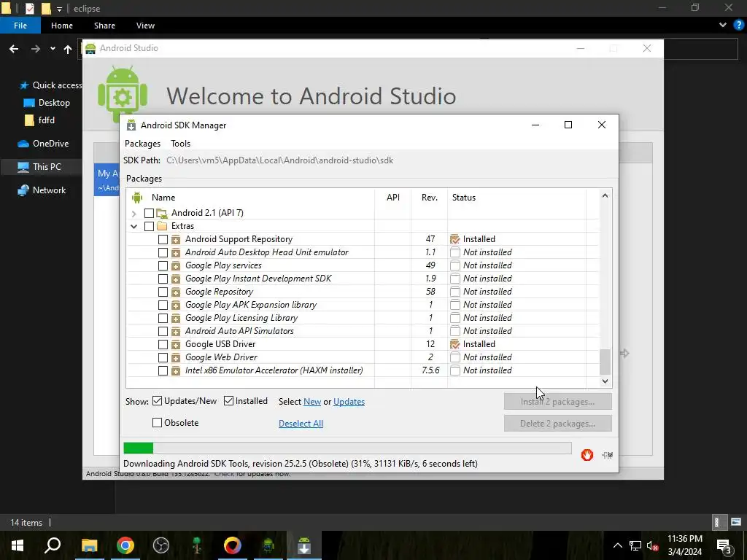The width and height of the screenshot is (747, 560).
Task: Open taskbar search magnifier
Action: [x=53, y=545]
